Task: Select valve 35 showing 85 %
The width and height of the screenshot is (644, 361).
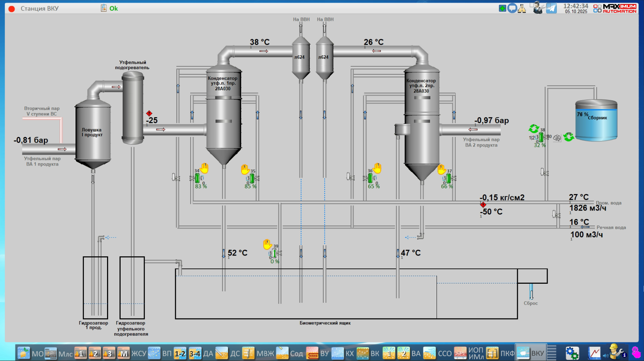Action: tap(252, 178)
